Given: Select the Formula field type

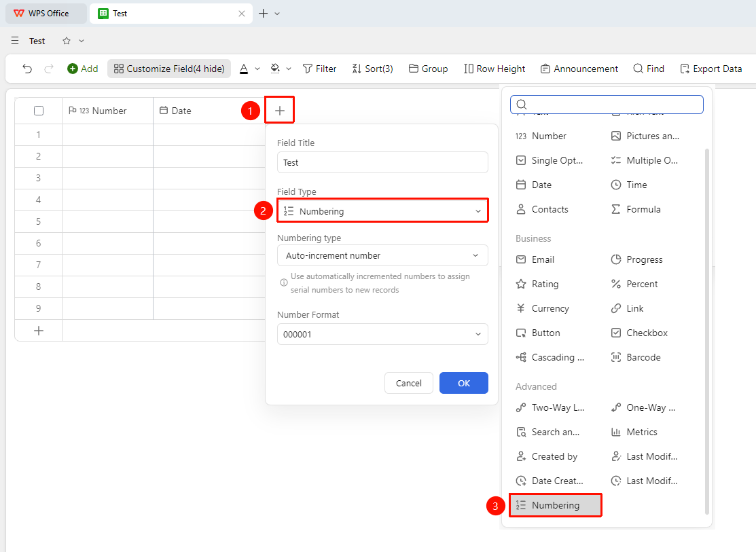Looking at the screenshot, I should (x=636, y=209).
